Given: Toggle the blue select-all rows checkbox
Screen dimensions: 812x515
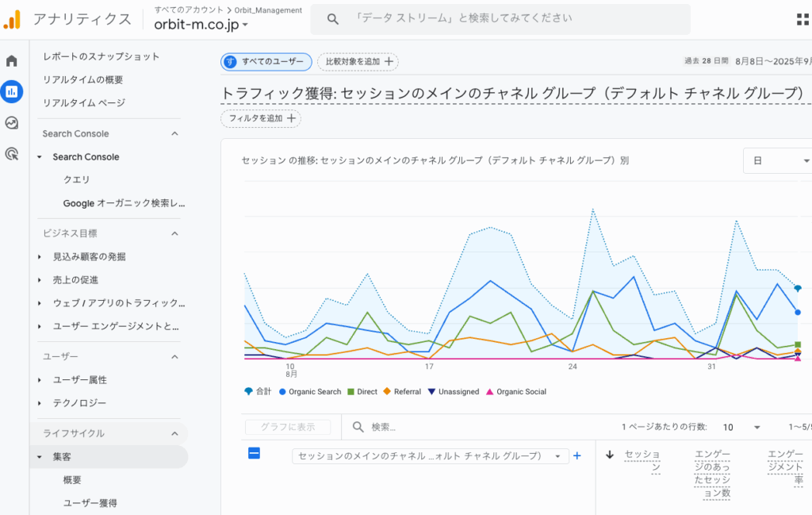Looking at the screenshot, I should (x=254, y=453).
